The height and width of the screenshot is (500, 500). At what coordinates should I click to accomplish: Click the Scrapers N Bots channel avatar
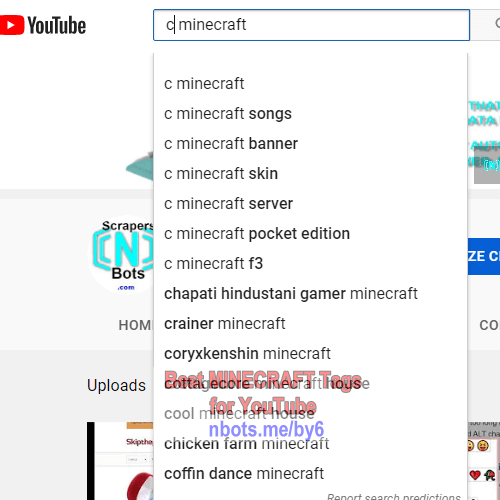pos(122,255)
